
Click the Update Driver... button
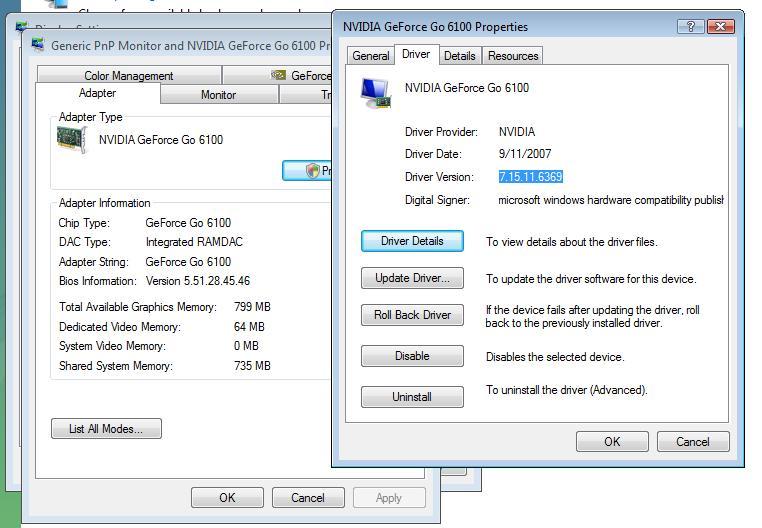[412, 278]
